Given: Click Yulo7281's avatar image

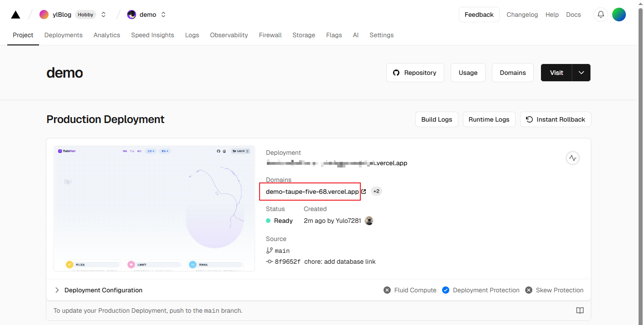Looking at the screenshot, I should click(369, 221).
